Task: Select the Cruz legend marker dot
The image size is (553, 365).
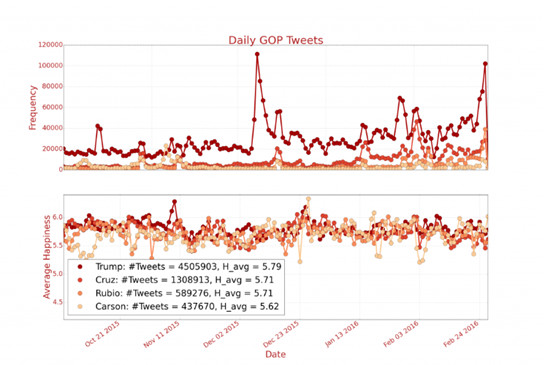Action: coord(80,280)
